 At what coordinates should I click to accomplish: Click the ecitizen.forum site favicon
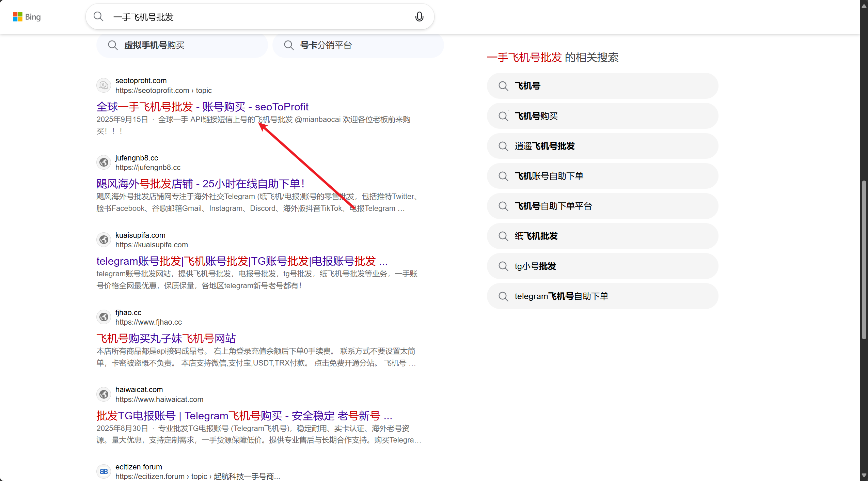tap(104, 471)
